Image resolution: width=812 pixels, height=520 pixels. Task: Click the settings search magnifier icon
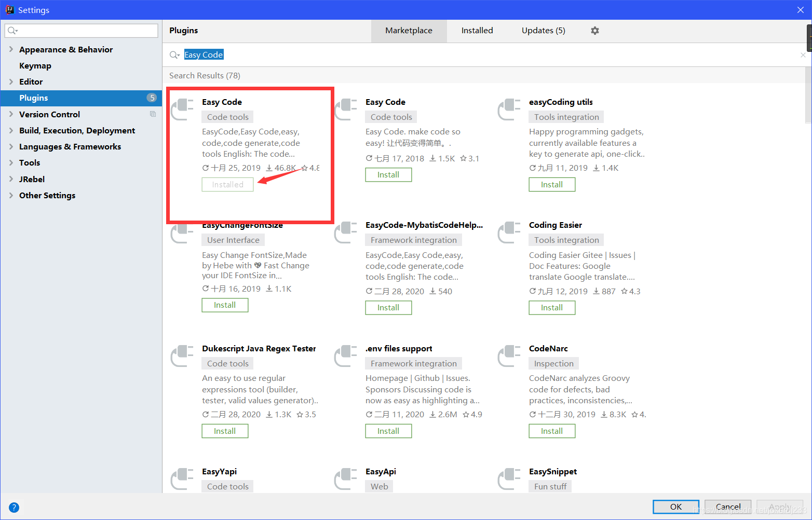(12, 31)
